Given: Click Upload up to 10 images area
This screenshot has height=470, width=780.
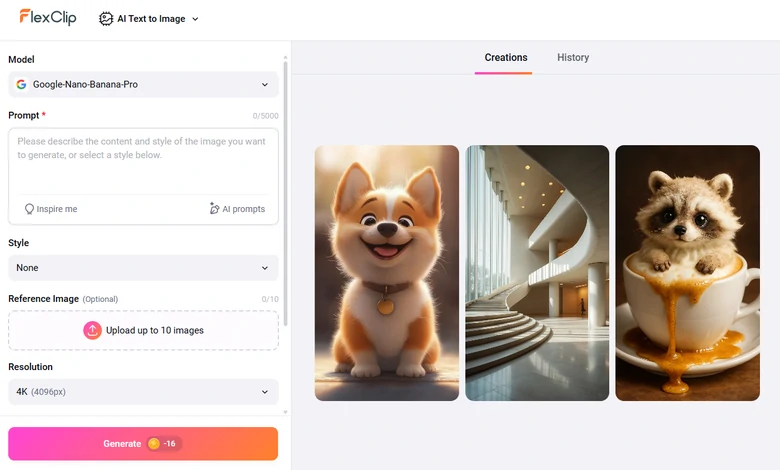Looking at the screenshot, I should tap(143, 330).
